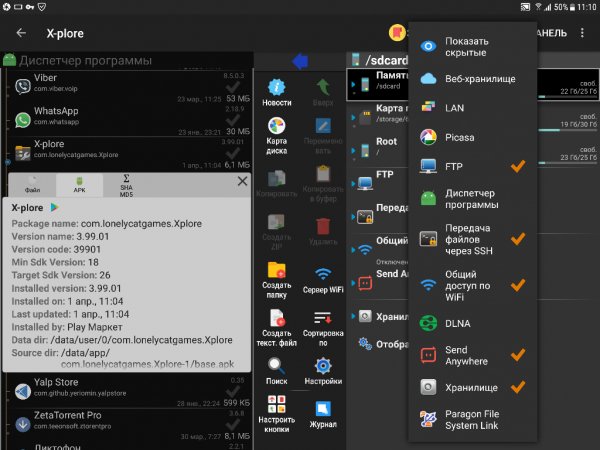Close the X-plore details popup
The height and width of the screenshot is (450, 600).
click(242, 181)
